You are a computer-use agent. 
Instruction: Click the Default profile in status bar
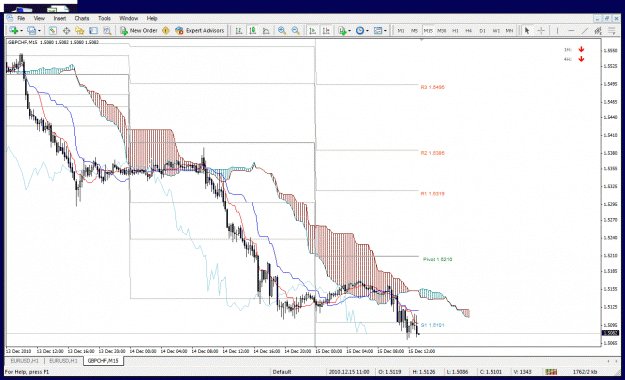[x=282, y=372]
